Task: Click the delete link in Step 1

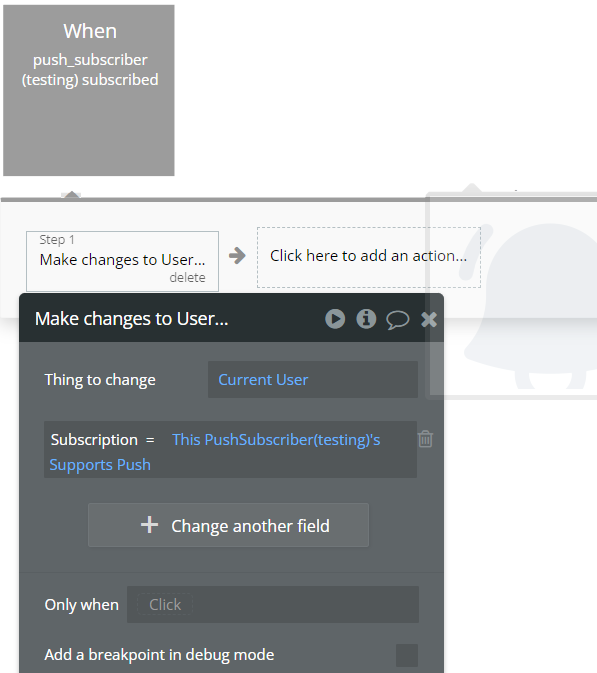Action: (x=187, y=278)
